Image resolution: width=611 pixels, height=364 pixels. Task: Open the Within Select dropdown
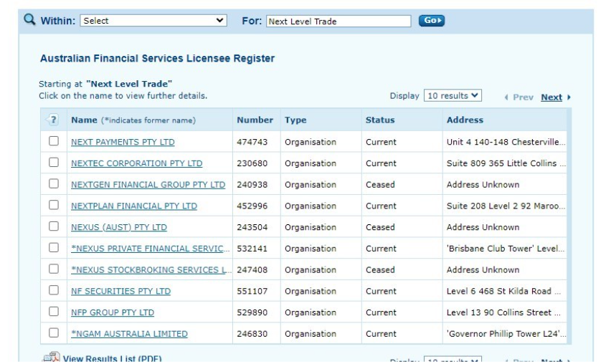point(153,21)
